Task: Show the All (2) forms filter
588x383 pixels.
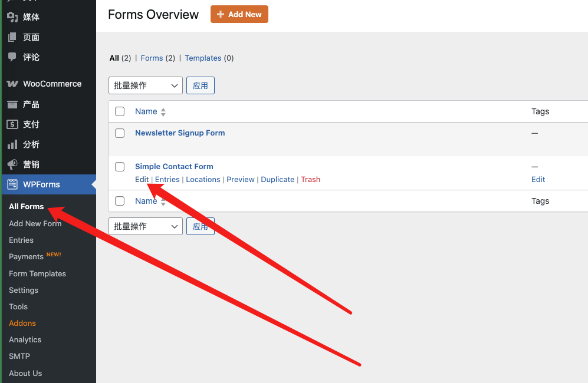Action: coord(120,58)
